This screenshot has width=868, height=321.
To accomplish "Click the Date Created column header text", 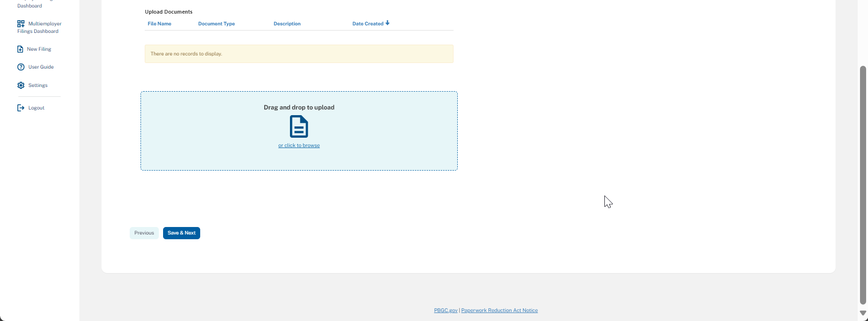I will tap(368, 24).
